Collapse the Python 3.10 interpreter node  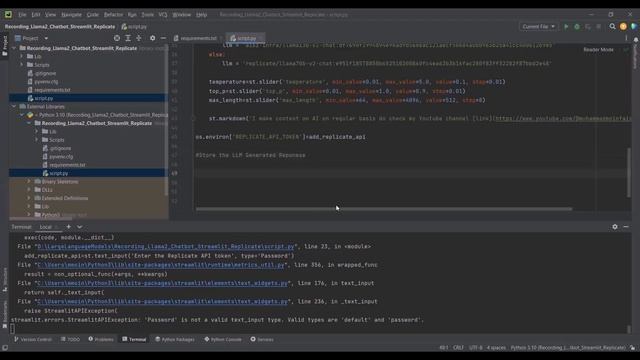pos(22,115)
